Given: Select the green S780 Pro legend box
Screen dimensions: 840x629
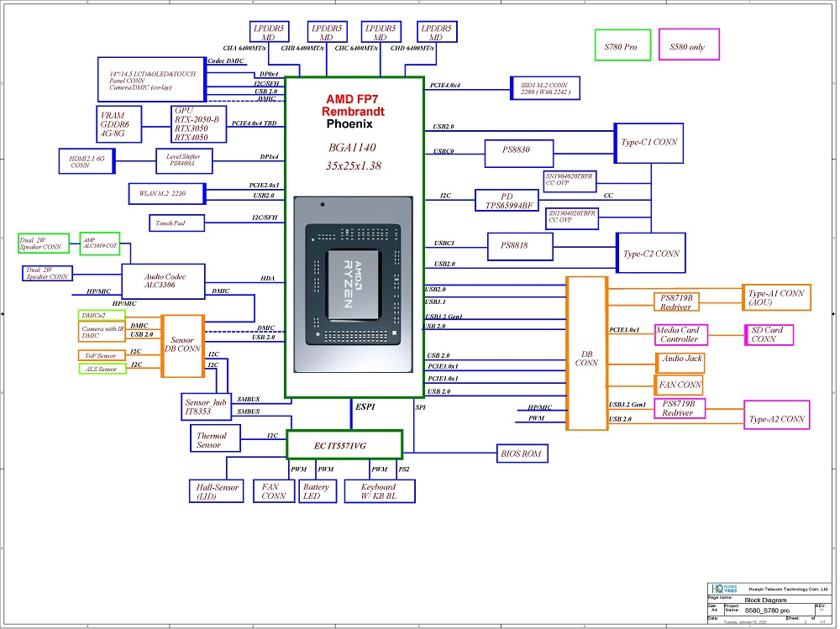Looking at the screenshot, I should click(x=621, y=46).
